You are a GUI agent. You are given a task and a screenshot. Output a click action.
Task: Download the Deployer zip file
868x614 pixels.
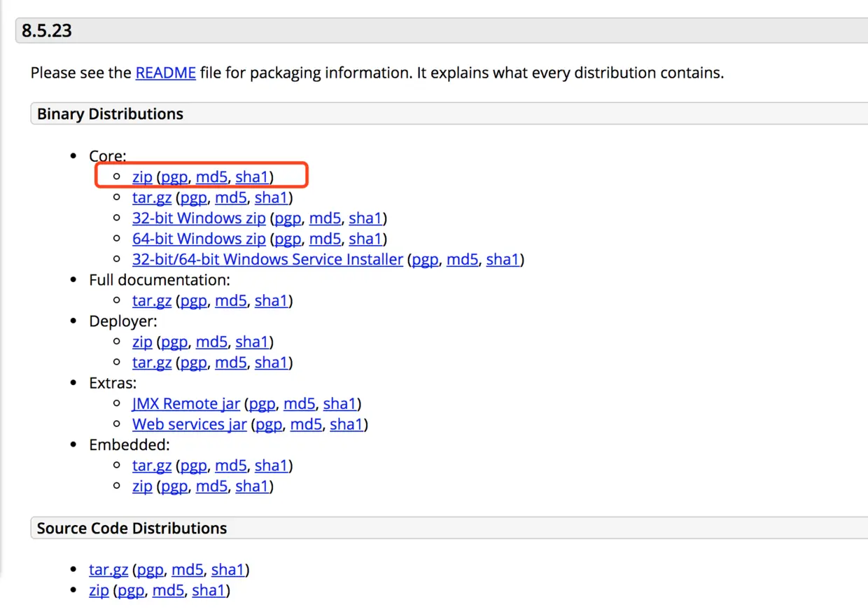142,342
